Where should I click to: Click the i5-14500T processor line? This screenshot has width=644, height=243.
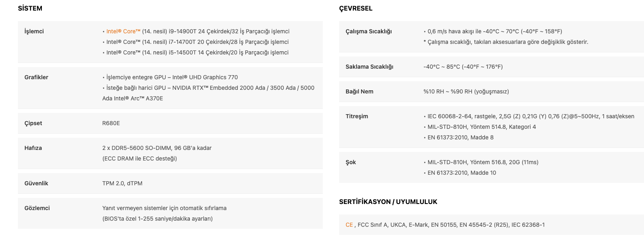pos(197,52)
